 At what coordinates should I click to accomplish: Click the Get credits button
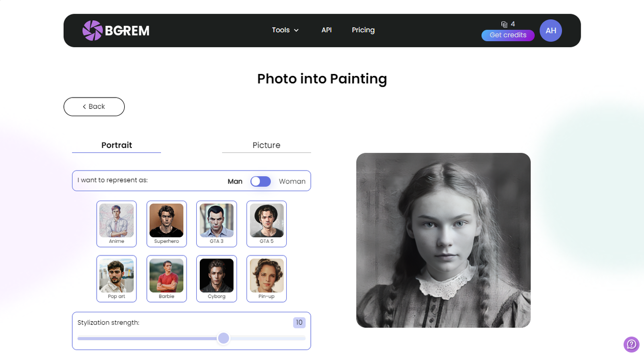pos(508,35)
